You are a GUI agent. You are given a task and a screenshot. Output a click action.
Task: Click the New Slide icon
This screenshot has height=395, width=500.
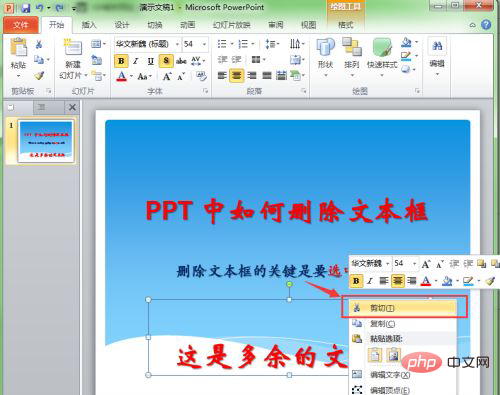[73, 47]
